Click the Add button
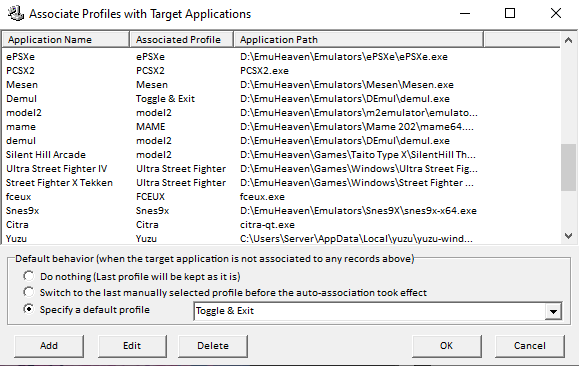Image resolution: width=579 pixels, height=366 pixels. (49, 346)
